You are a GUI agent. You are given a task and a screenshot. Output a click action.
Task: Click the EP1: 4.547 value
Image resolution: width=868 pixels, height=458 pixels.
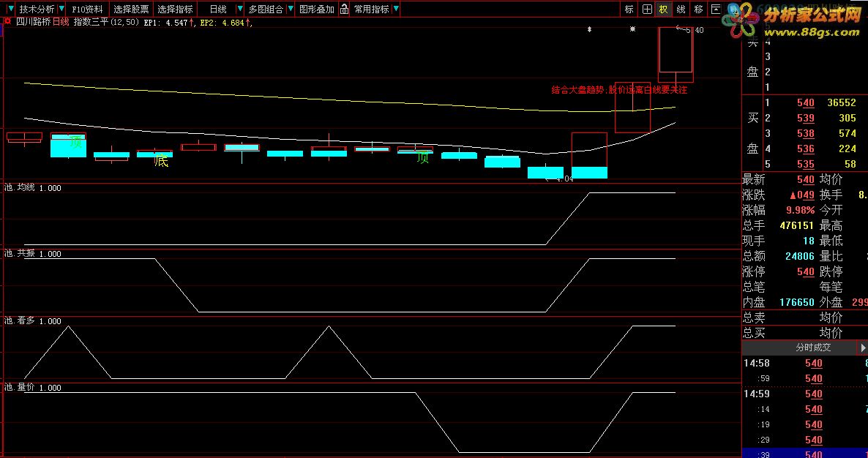pos(169,23)
